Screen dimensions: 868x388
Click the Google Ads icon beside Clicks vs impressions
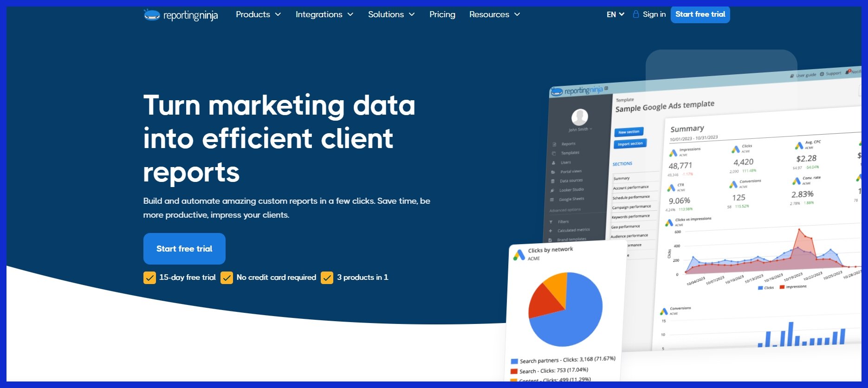point(669,223)
